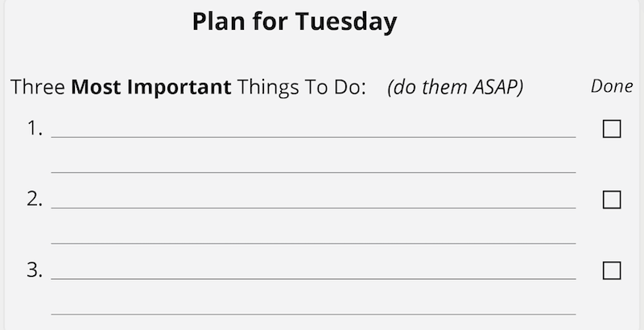644x330 pixels.
Task: Click the number "2." list label
Action: (35, 200)
